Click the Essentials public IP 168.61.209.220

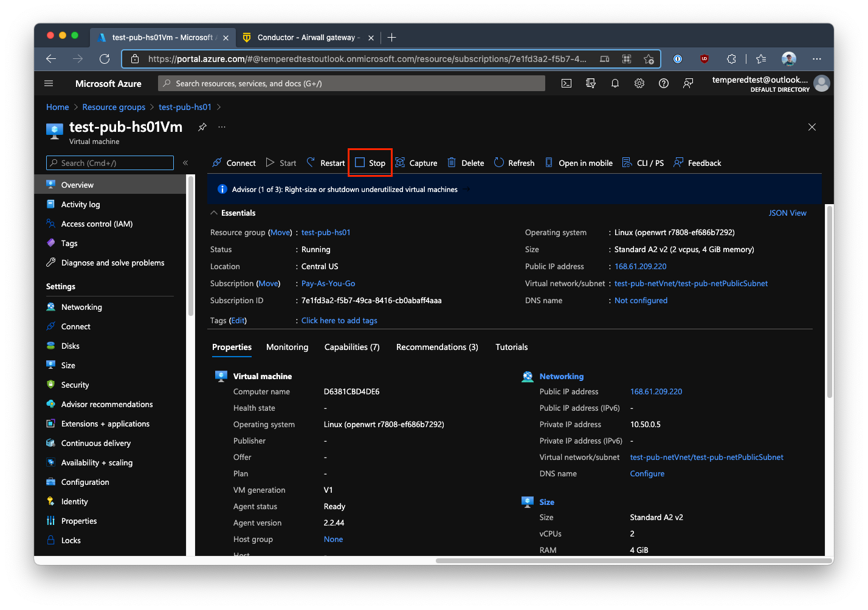[x=640, y=266]
